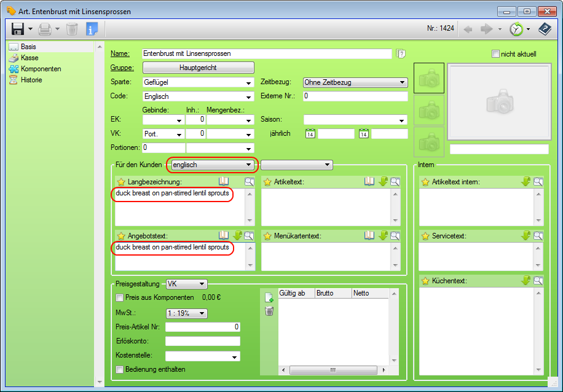This screenshot has height=392, width=563.
Task: Click the save disk icon in toolbar
Action: 17,29
